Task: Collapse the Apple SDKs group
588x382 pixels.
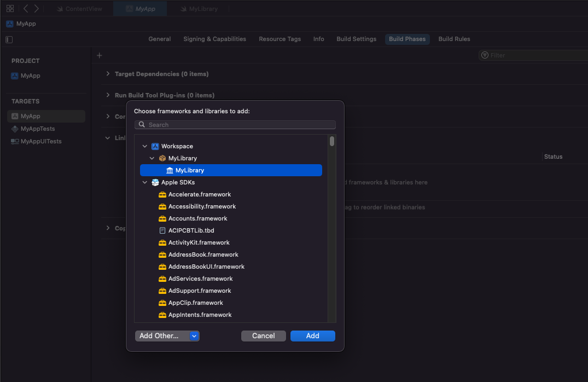Action: coord(145,182)
